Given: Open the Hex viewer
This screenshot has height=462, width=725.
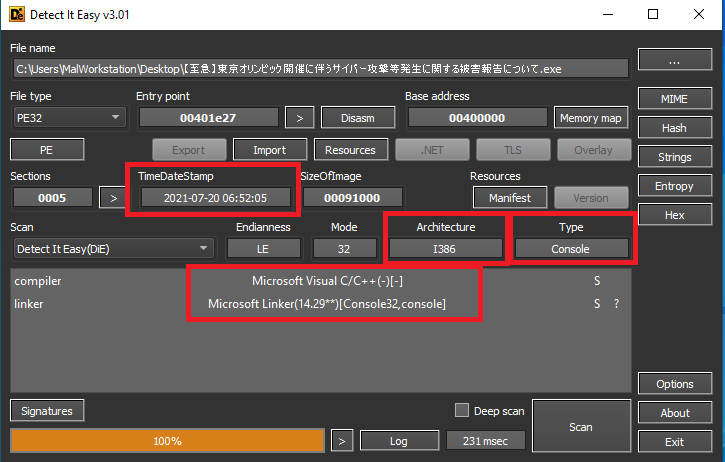Looking at the screenshot, I should [x=674, y=215].
